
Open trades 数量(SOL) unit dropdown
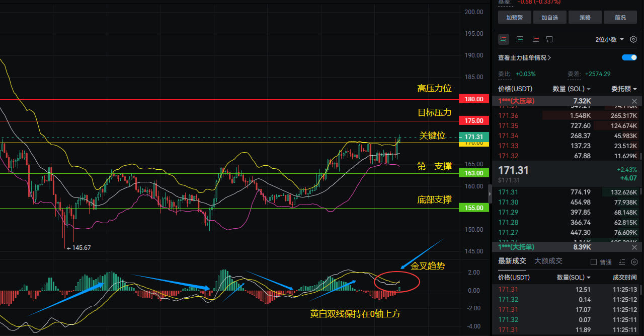(x=574, y=278)
